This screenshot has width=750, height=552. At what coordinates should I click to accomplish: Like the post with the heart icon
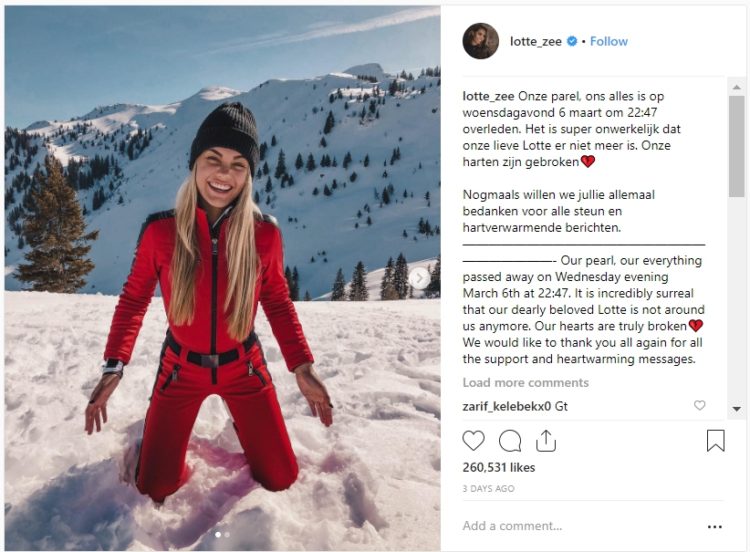473,440
